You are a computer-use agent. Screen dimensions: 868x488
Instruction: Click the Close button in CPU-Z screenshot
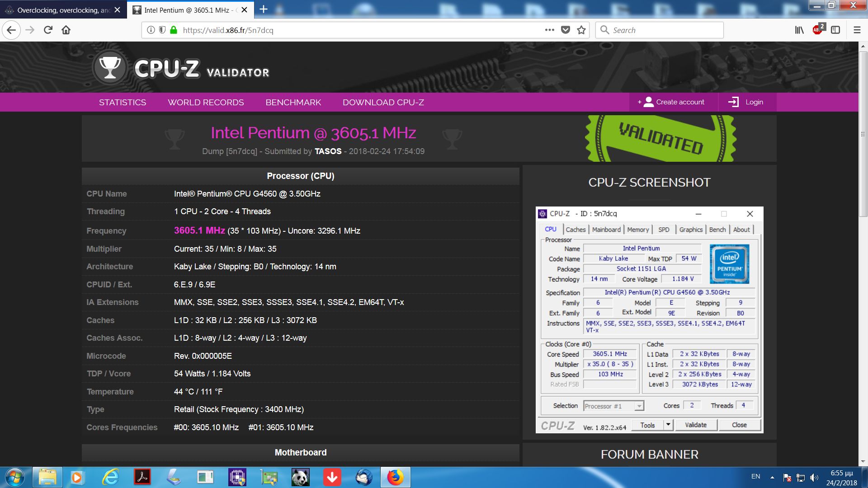740,425
